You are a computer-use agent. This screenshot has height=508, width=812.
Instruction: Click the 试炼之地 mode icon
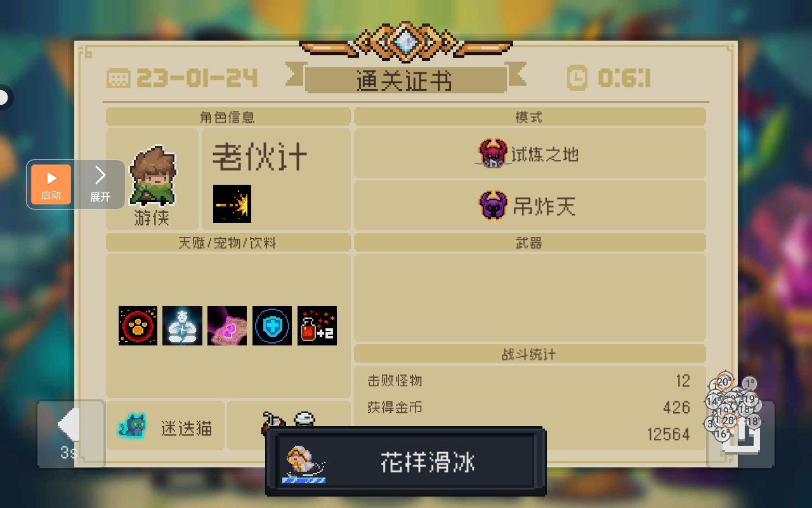pos(493,154)
